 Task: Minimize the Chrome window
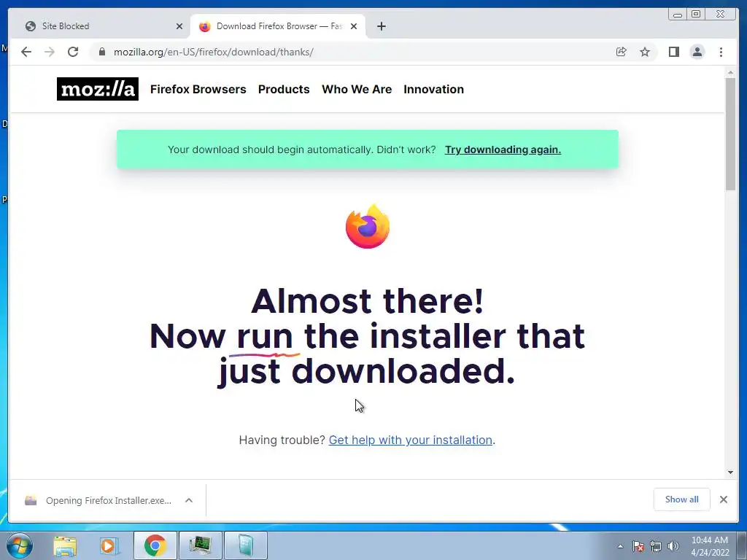pyautogui.click(x=678, y=15)
